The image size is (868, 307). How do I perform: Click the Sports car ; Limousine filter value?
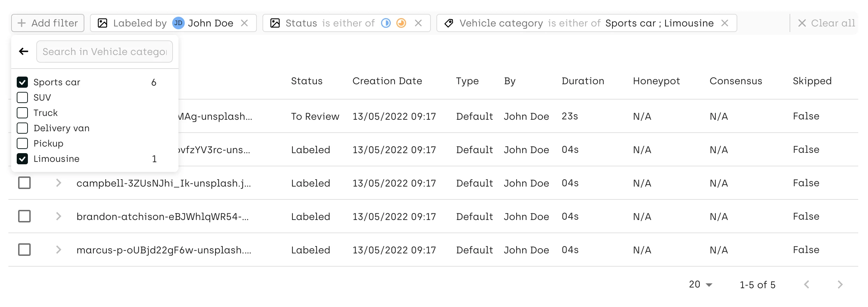pyautogui.click(x=660, y=23)
